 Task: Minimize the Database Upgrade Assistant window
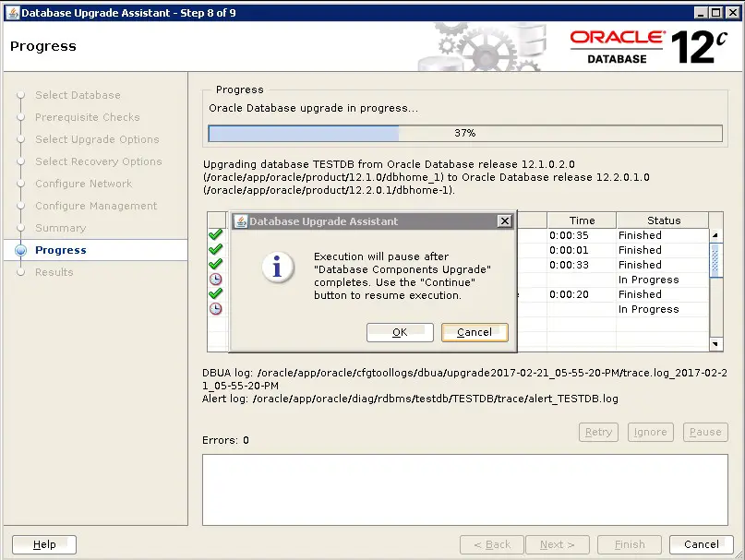pos(701,13)
